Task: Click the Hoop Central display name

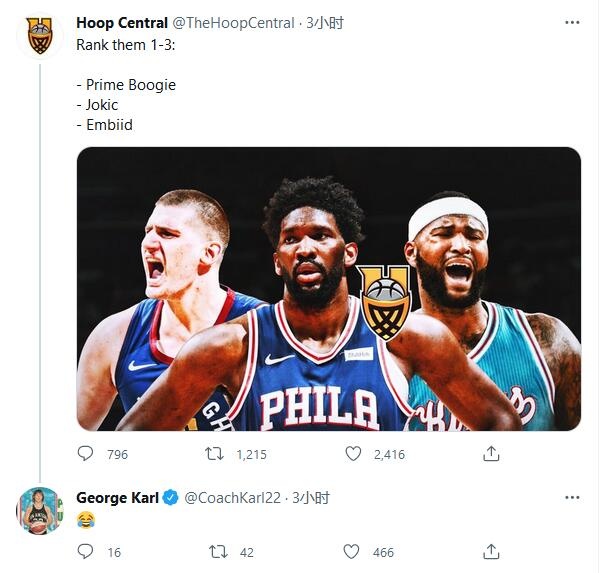Action: [122, 22]
